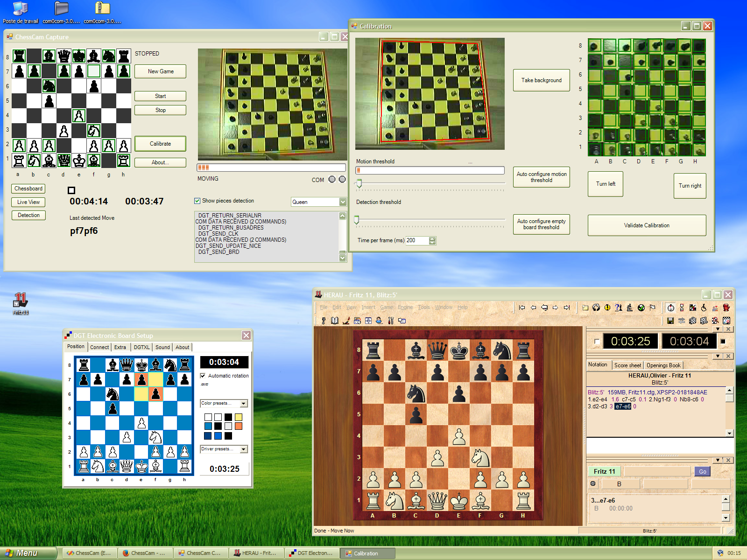
Task: Toggle Automatic rotation checkbox
Action: tap(203, 376)
